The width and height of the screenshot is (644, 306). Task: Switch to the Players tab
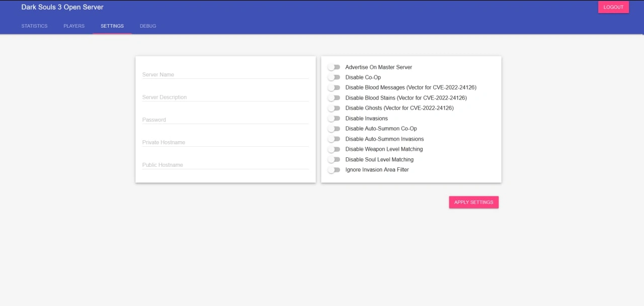(x=74, y=26)
